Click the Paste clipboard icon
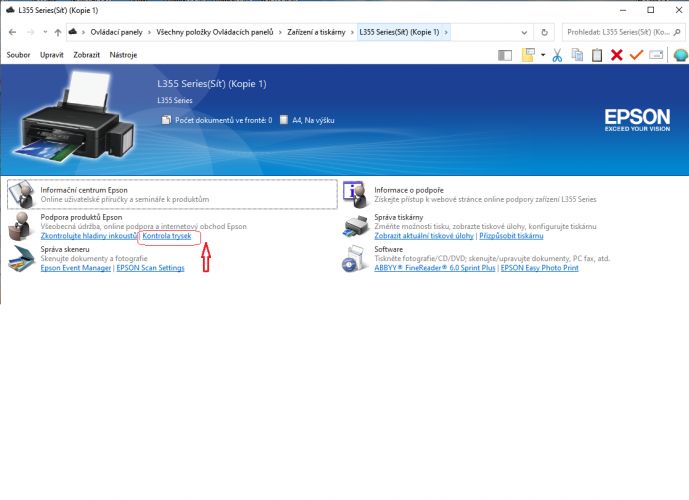This screenshot has width=689, height=500. [x=597, y=55]
